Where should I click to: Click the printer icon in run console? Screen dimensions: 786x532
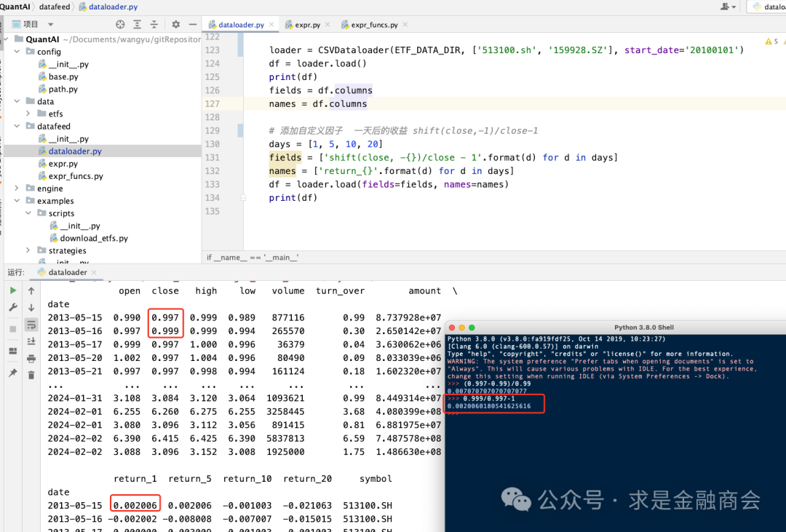pos(31,359)
